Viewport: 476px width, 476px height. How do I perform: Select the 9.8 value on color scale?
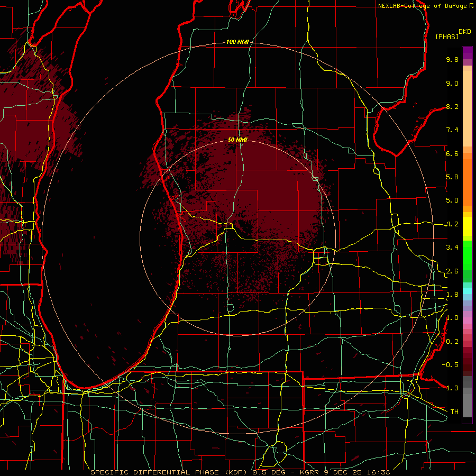452,59
